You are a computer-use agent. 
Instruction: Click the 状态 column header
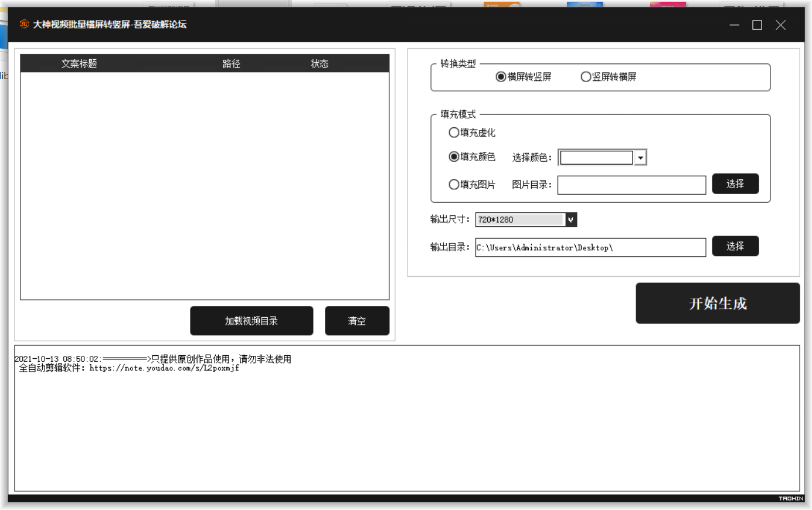point(320,63)
